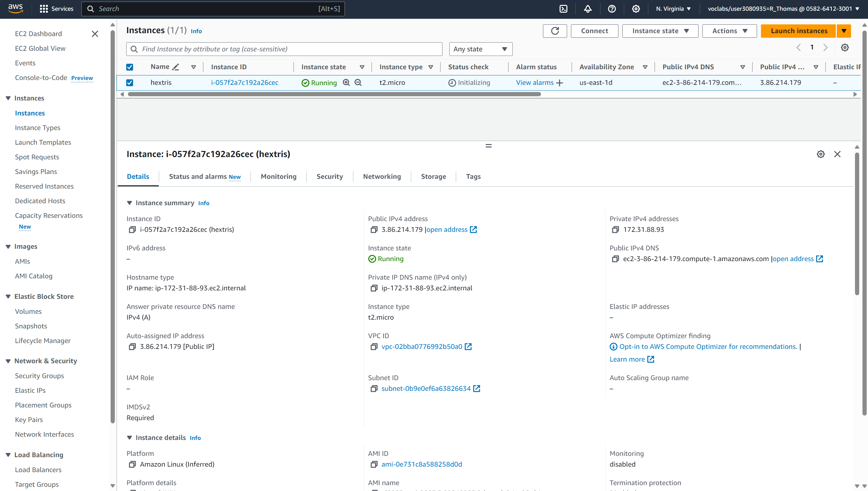Switch to the Monitoring tab
Screen dimensions: 868x491
[x=278, y=177]
